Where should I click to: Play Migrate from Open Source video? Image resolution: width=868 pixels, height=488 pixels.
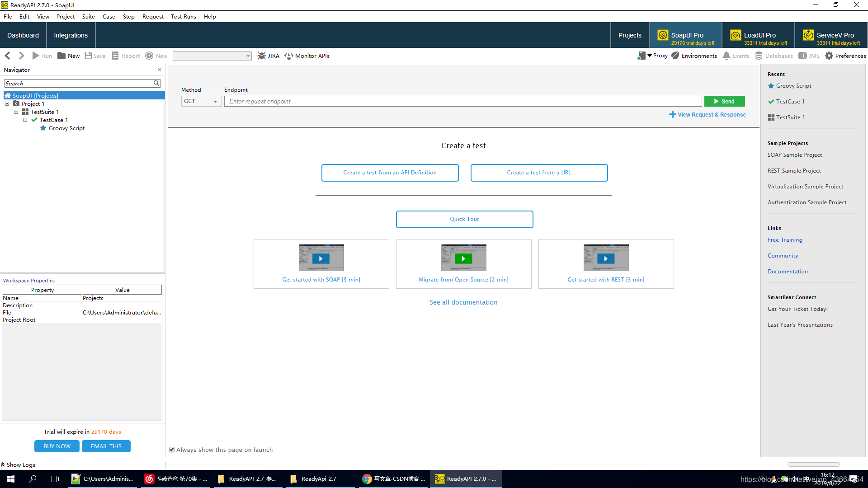coord(463,258)
